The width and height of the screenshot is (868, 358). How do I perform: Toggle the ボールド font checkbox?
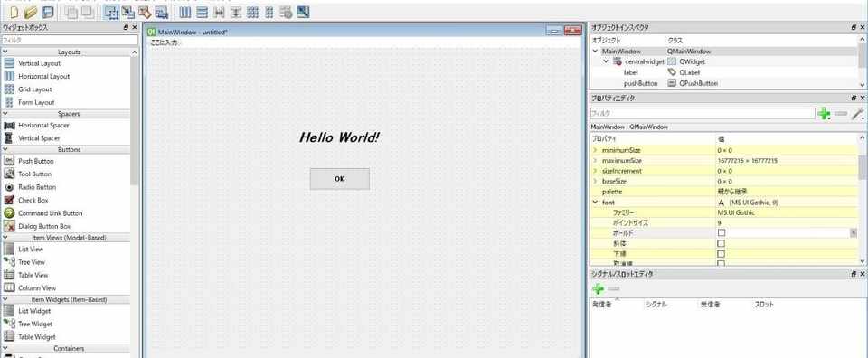click(x=722, y=233)
